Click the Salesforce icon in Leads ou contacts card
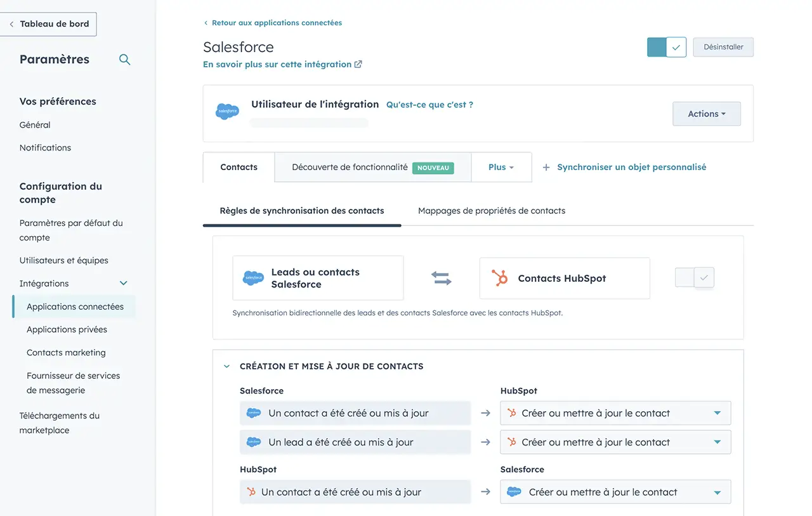812x516 pixels. point(253,278)
